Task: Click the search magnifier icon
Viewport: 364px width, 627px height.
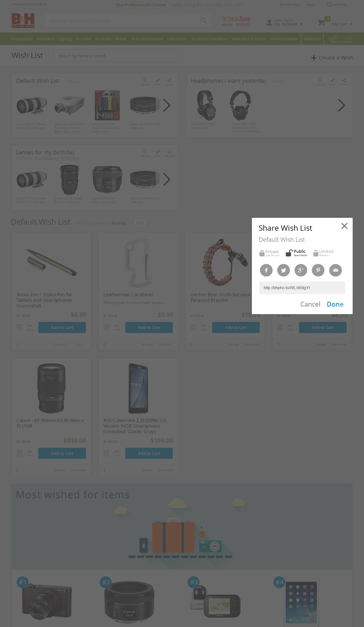Action: click(204, 20)
